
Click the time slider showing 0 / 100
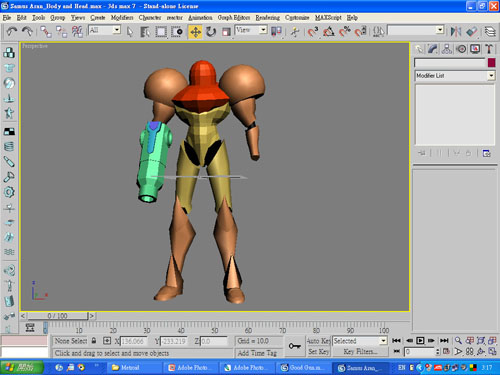(x=57, y=316)
